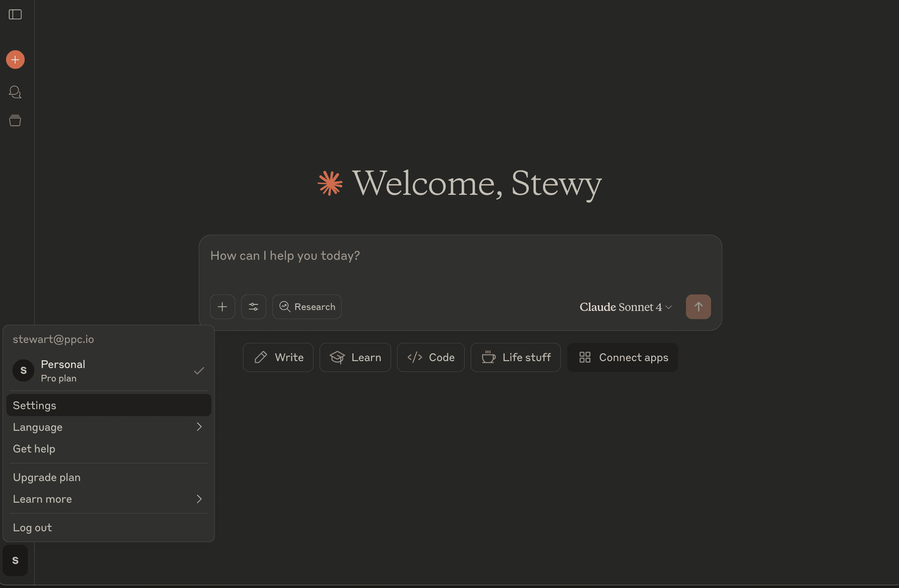899x588 pixels.
Task: Toggle the sidebar panel icon
Action: 15,15
